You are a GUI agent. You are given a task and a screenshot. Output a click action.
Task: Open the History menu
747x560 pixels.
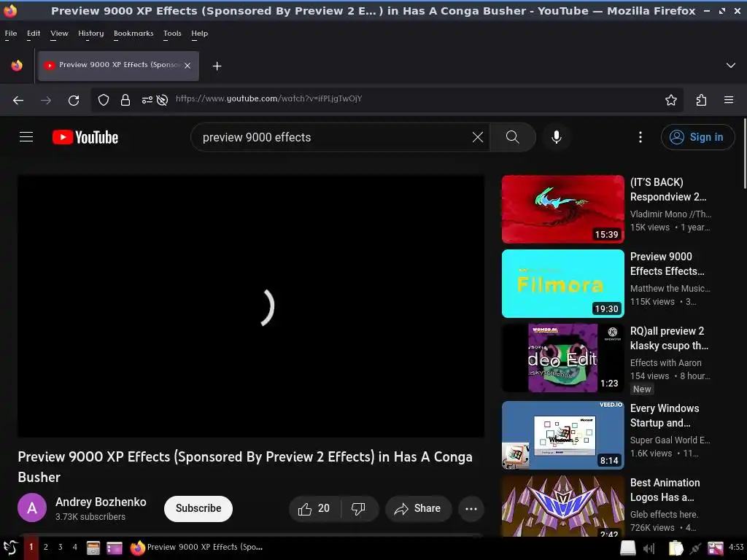pos(90,34)
